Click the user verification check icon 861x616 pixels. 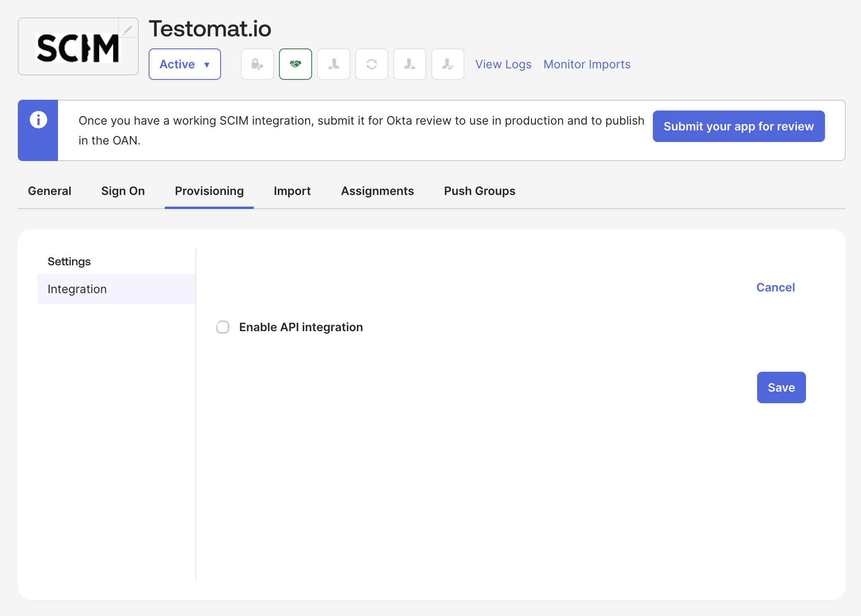(447, 64)
